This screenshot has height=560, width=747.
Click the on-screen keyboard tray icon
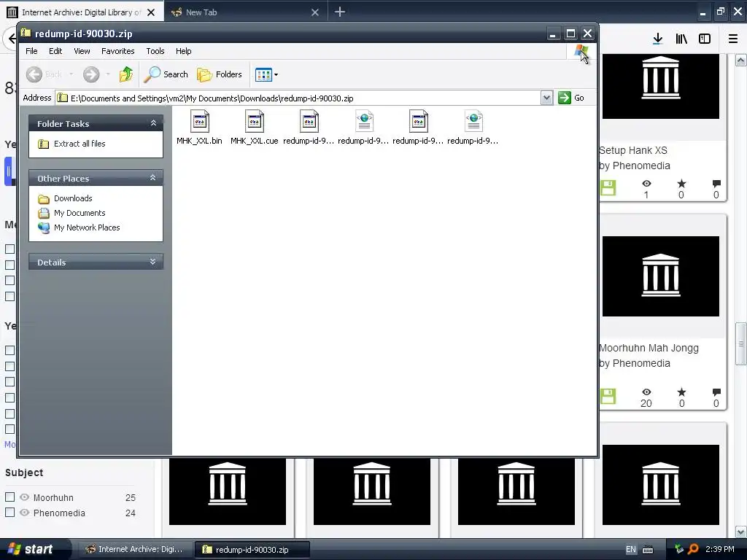pos(648,550)
